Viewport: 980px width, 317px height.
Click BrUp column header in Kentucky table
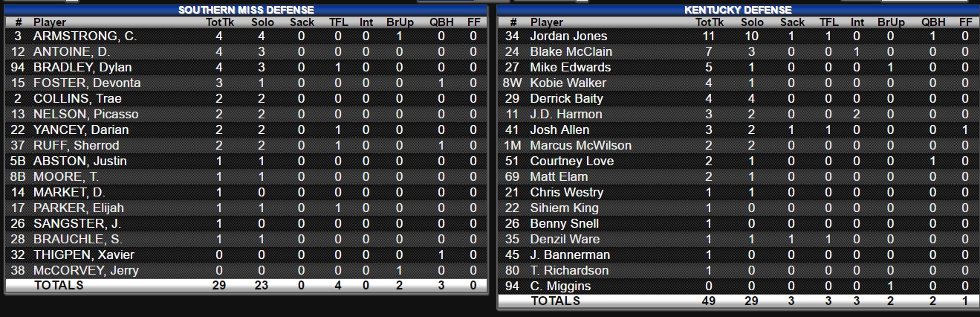pyautogui.click(x=891, y=22)
